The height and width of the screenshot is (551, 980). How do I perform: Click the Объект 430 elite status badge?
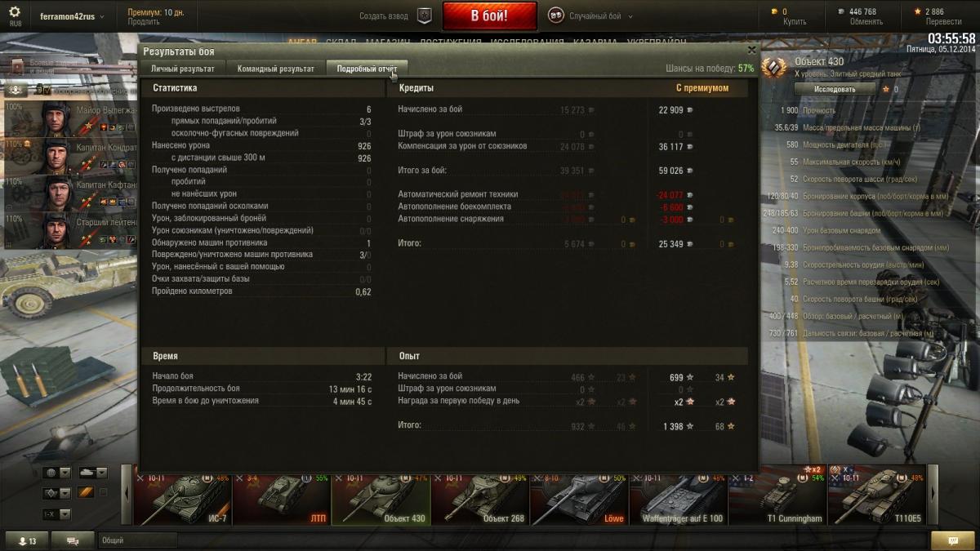774,69
